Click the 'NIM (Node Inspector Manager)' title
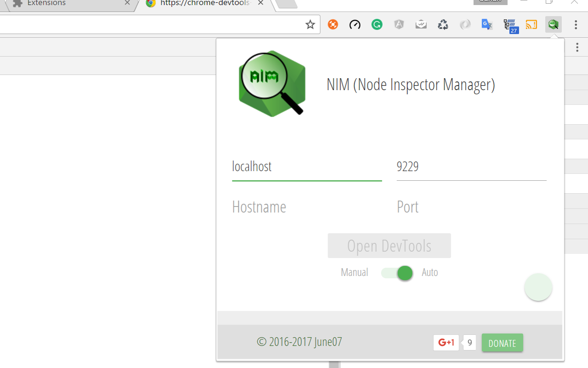This screenshot has height=368, width=588. pos(411,85)
